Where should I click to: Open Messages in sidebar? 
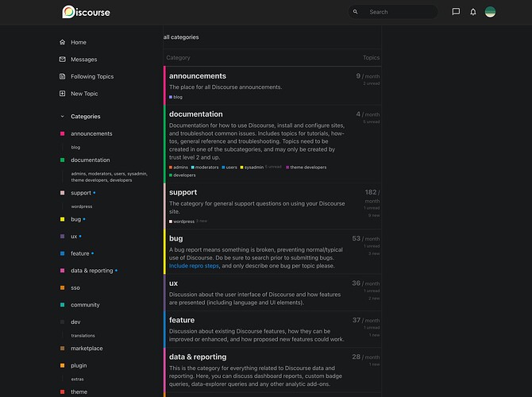pos(84,60)
